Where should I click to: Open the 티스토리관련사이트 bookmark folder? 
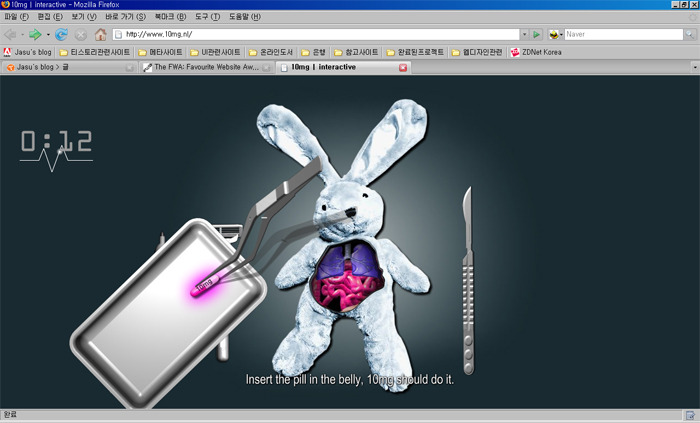[95, 52]
